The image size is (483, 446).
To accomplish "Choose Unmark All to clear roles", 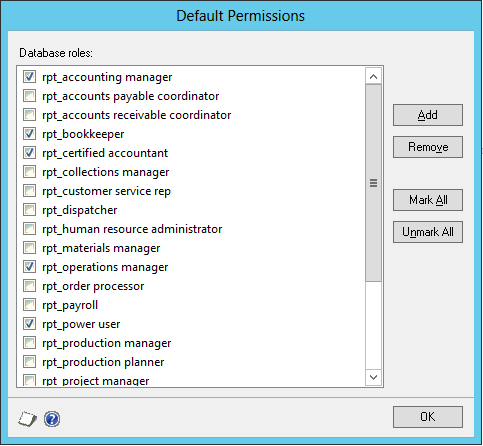I will coord(428,232).
